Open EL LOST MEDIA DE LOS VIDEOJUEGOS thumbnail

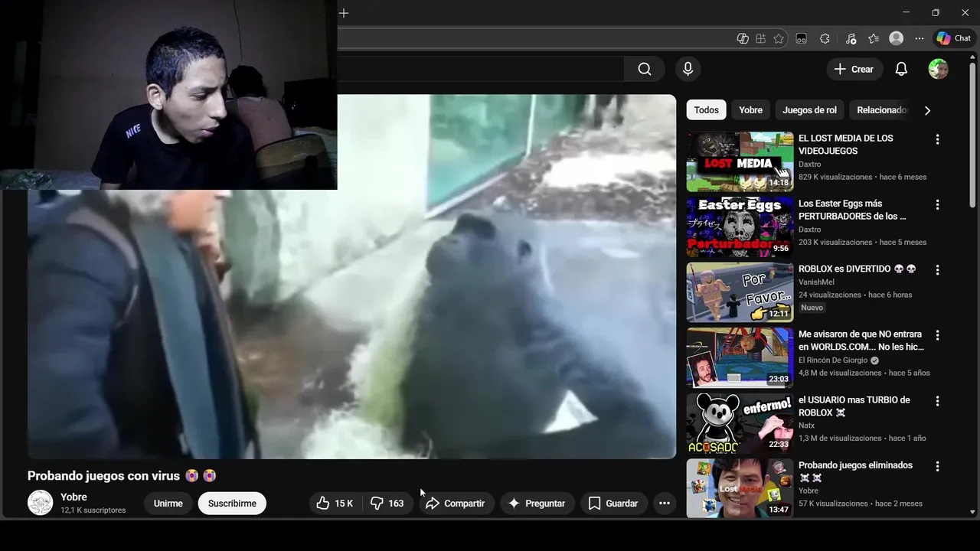point(740,161)
